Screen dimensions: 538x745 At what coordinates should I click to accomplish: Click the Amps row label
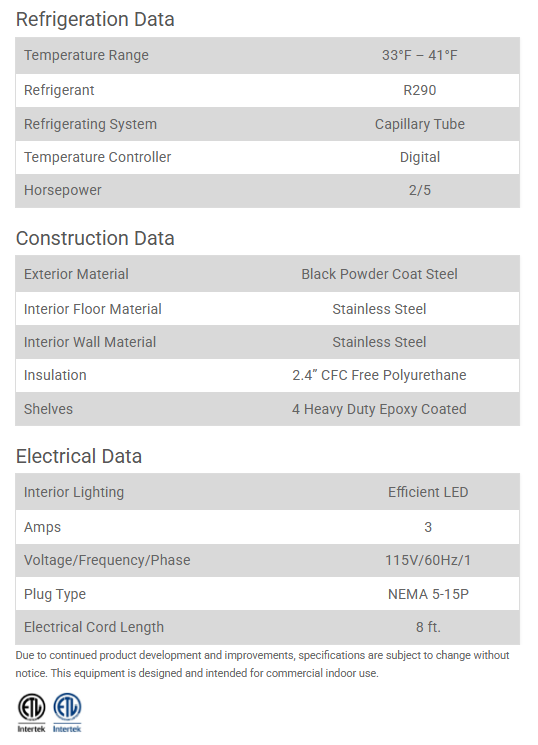coord(42,527)
